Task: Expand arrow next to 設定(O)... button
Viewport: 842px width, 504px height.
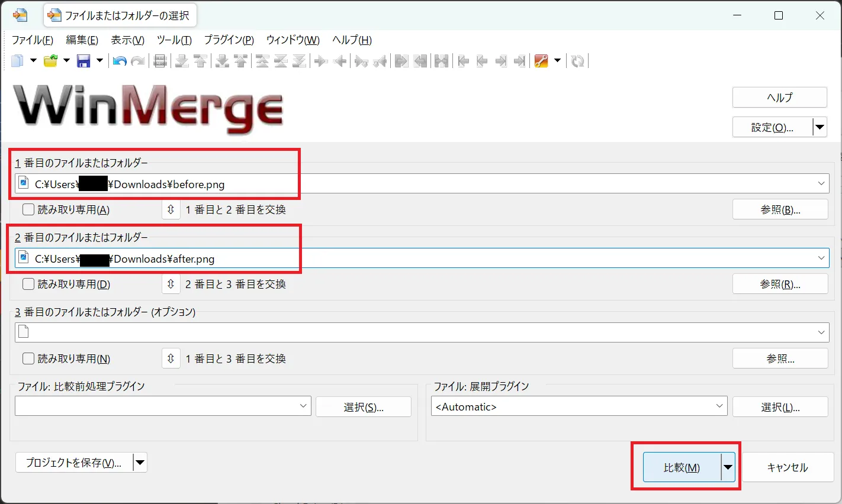Action: click(820, 127)
